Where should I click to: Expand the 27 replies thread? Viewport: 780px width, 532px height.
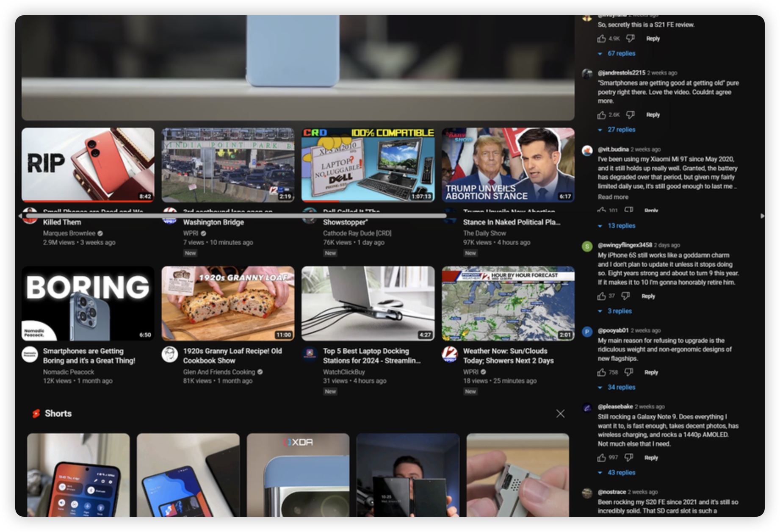(x=617, y=130)
